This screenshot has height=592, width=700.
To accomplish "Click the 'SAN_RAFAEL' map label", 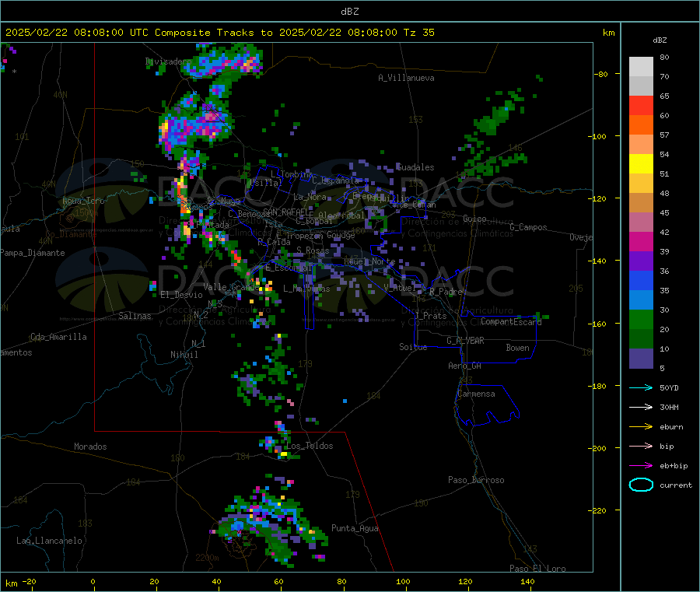I will coord(286,212).
